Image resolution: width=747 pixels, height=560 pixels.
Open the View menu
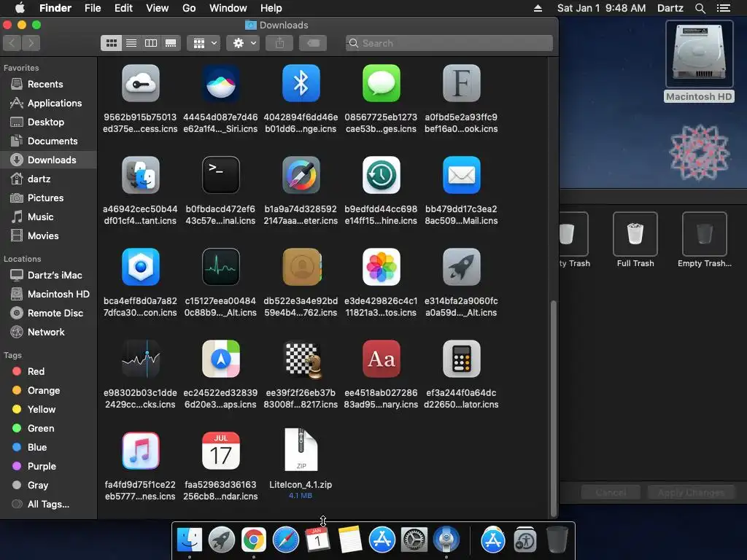(158, 8)
